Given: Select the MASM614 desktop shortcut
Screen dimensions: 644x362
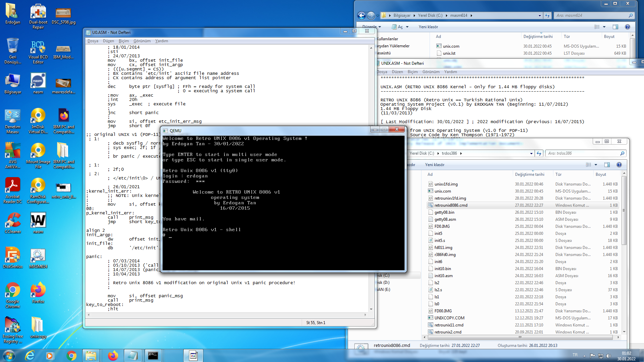Looking at the screenshot, I should click(38, 258).
